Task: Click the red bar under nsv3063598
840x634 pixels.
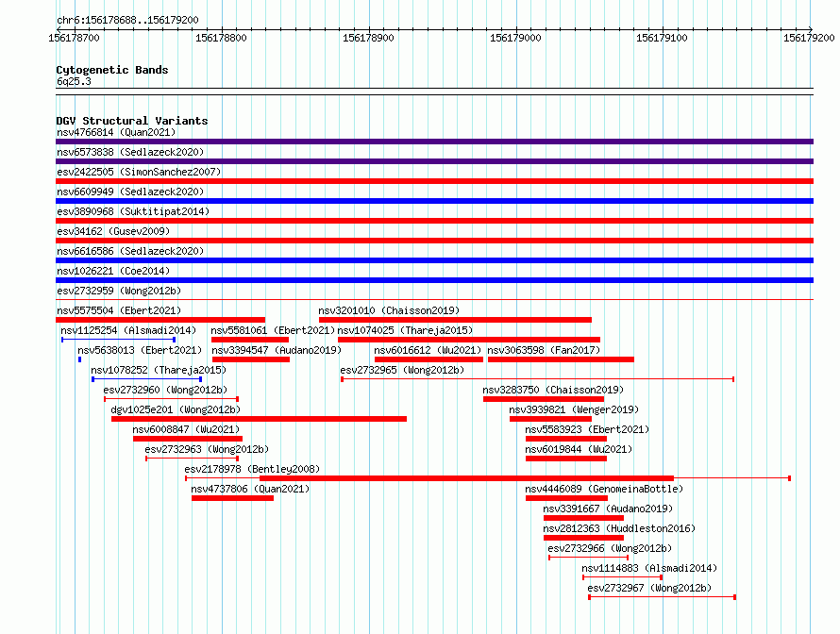Action: pos(561,359)
